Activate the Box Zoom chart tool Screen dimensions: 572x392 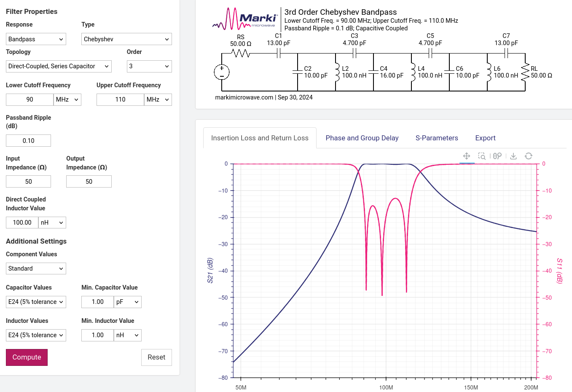pos(482,156)
